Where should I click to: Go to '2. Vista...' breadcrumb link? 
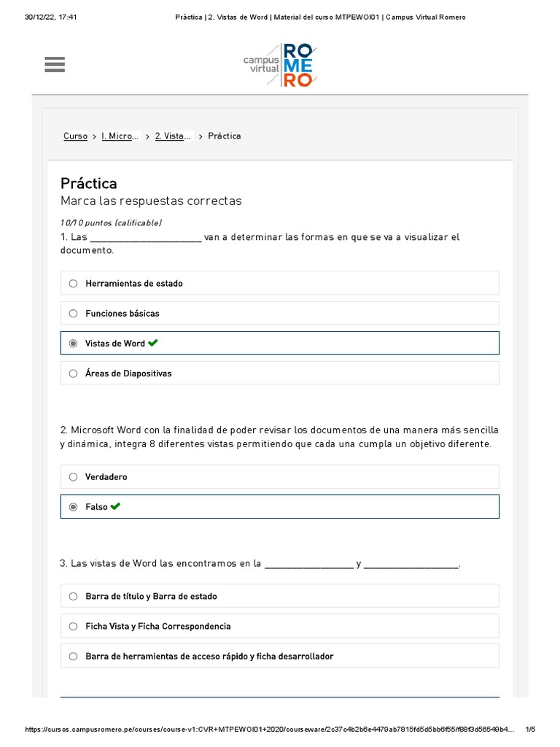[174, 136]
